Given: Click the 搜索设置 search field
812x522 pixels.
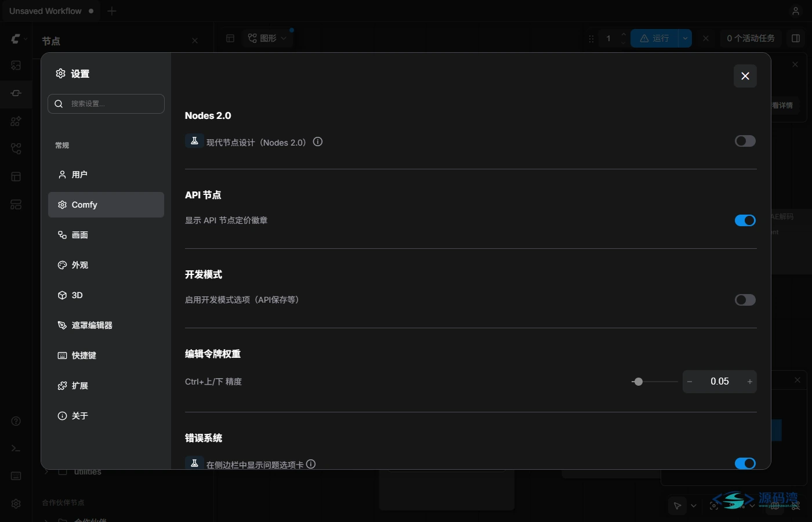Looking at the screenshot, I should tap(106, 104).
